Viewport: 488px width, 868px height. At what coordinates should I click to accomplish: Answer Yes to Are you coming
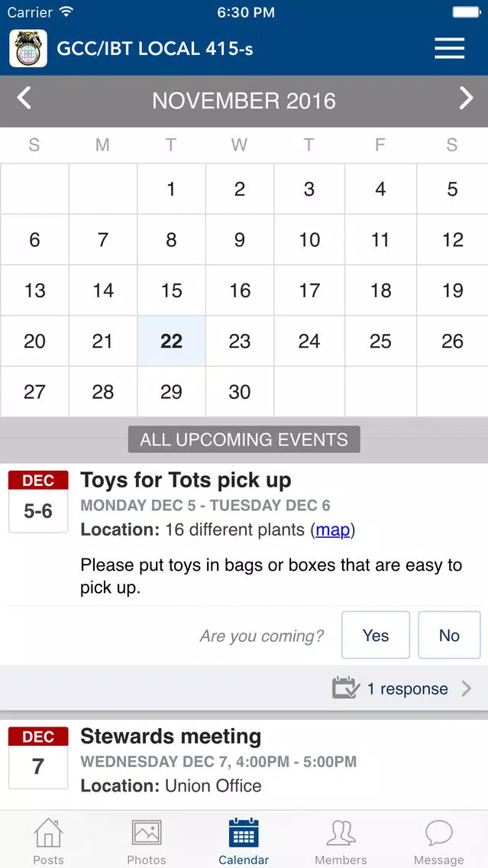pyautogui.click(x=376, y=635)
